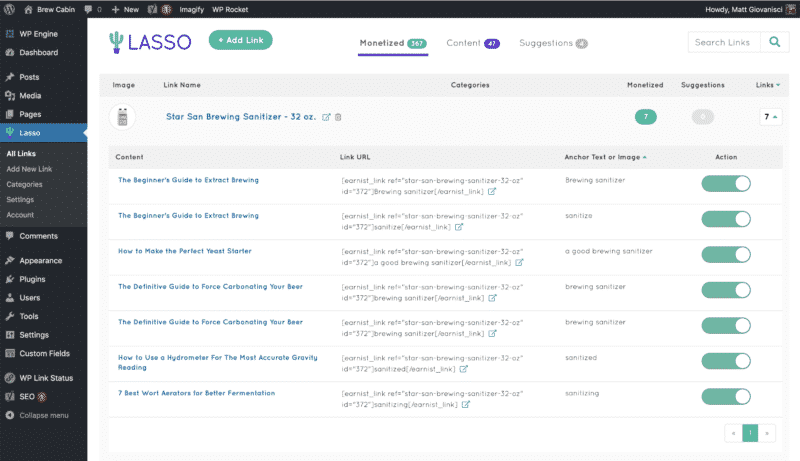Open the Howdy, Matt Giovanisci account menu
The width and height of the screenshot is (800, 461).
[749, 9]
